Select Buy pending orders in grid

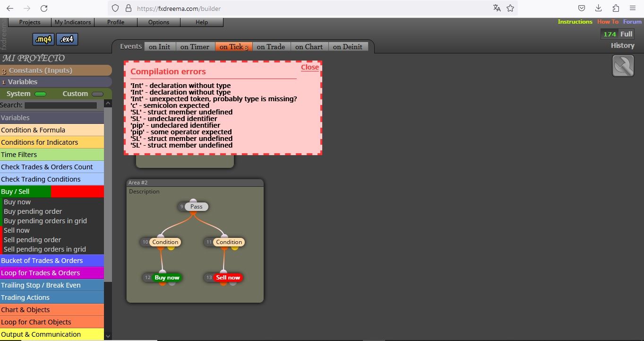45,221
